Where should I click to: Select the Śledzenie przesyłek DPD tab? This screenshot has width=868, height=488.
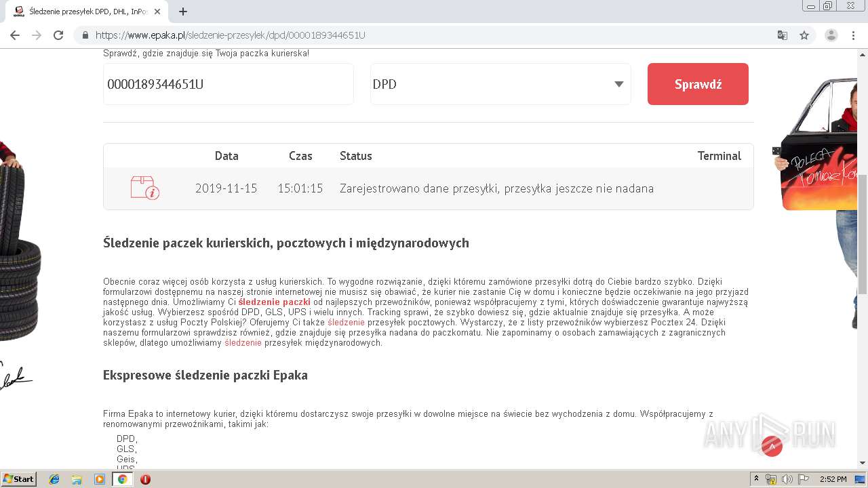point(88,12)
